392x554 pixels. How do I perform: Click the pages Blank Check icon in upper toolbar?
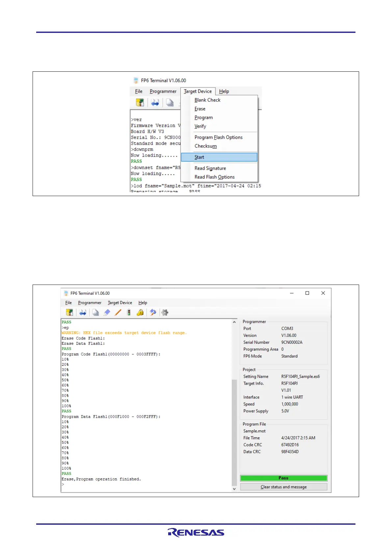(170, 103)
